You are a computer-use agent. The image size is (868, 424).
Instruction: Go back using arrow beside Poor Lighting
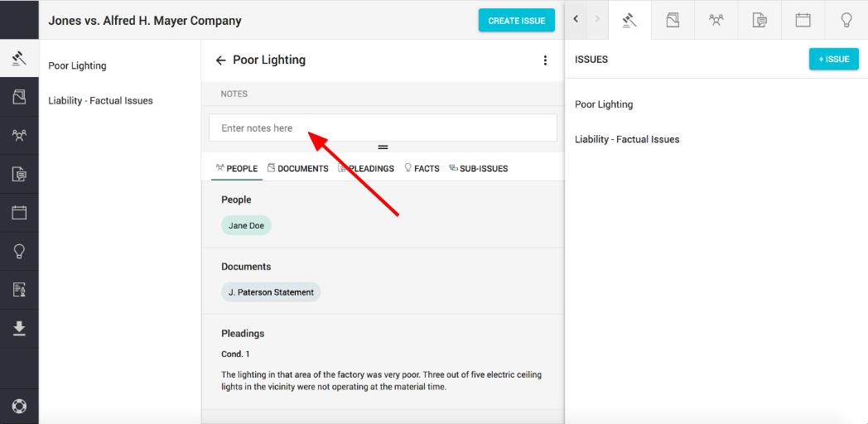pos(220,60)
